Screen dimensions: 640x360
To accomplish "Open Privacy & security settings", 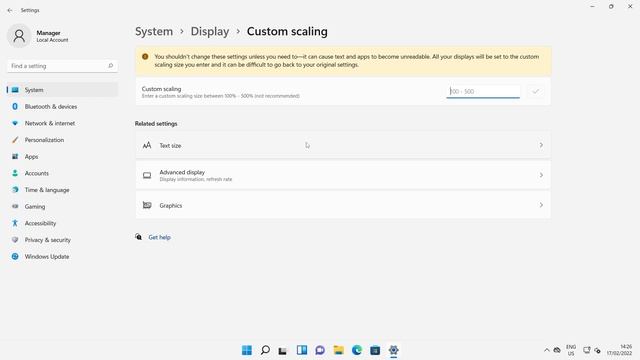I will pyautogui.click(x=62, y=240).
